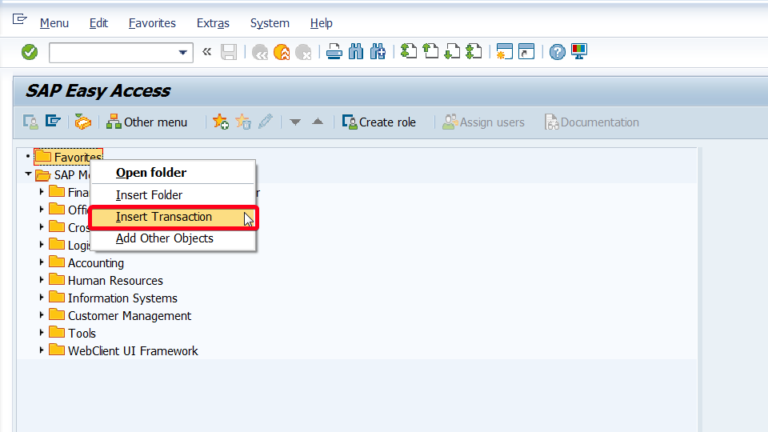Image resolution: width=768 pixels, height=432 pixels.
Task: Expand the Customer Management folder
Action: (x=42, y=315)
